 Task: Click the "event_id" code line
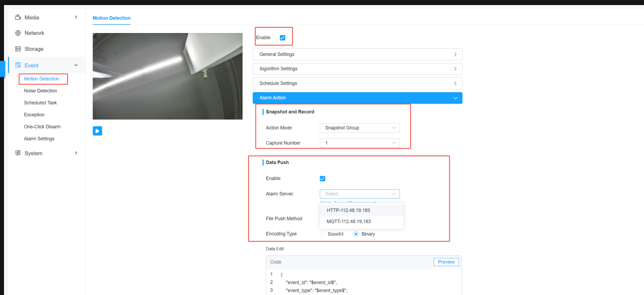click(311, 282)
